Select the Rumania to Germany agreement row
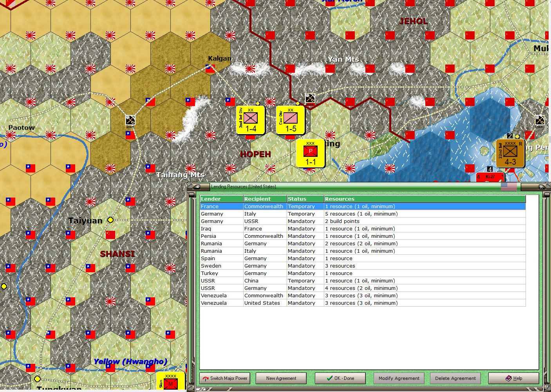 [363, 243]
